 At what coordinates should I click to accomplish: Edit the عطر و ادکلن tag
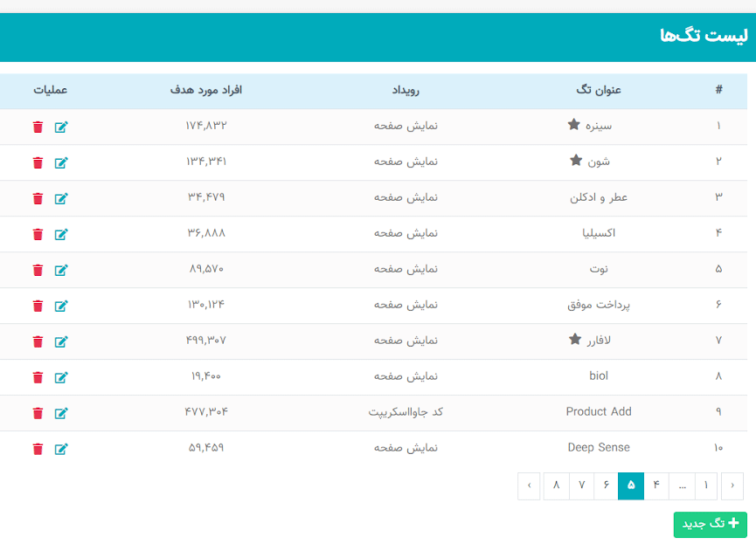[x=61, y=198]
